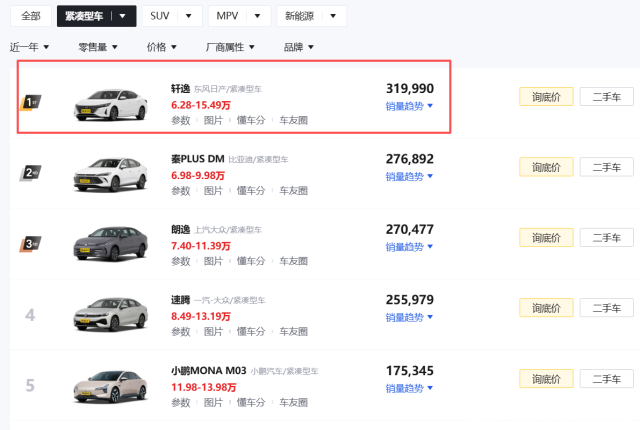The image size is (640, 430).
Task: Select the 全部 category tab
Action: click(30, 16)
